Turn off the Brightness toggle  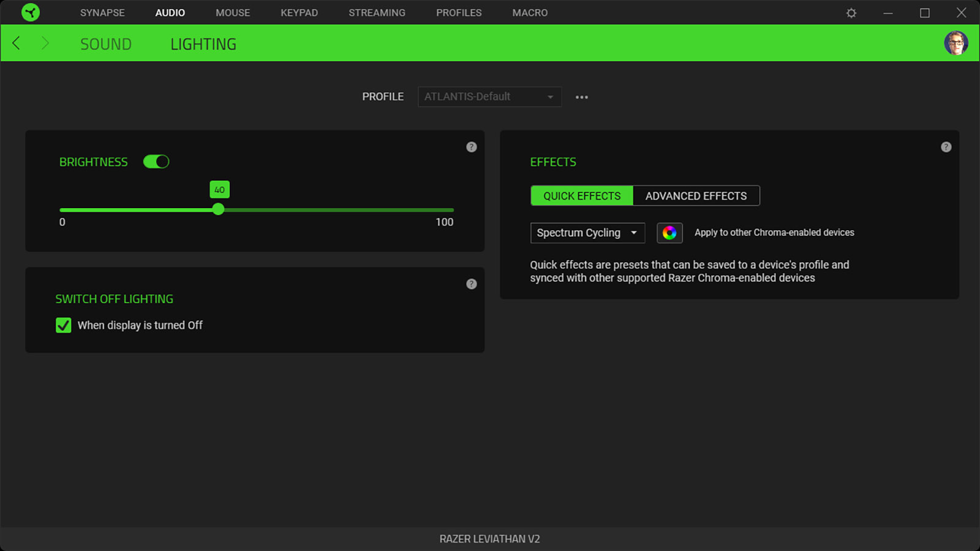coord(156,162)
